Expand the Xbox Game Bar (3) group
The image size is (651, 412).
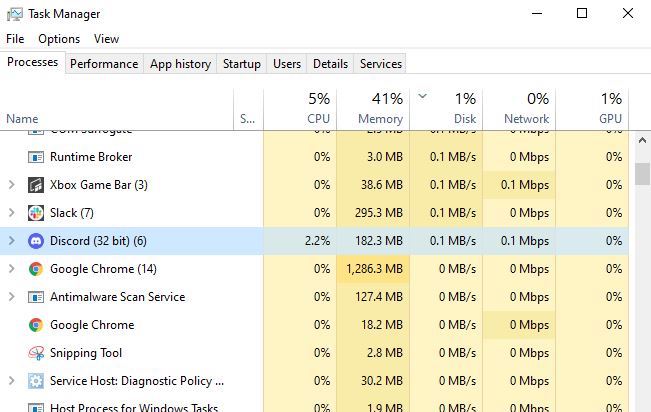(x=12, y=185)
